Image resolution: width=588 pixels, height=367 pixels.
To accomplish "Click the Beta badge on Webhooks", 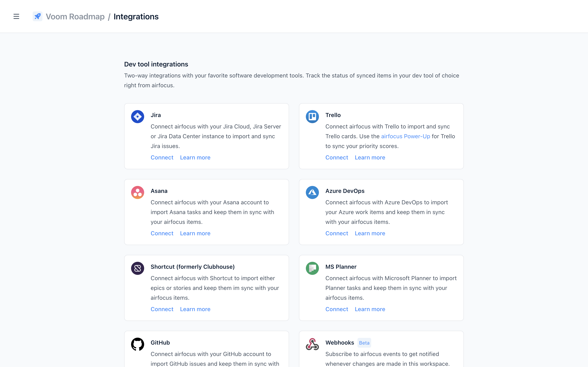I will (364, 343).
